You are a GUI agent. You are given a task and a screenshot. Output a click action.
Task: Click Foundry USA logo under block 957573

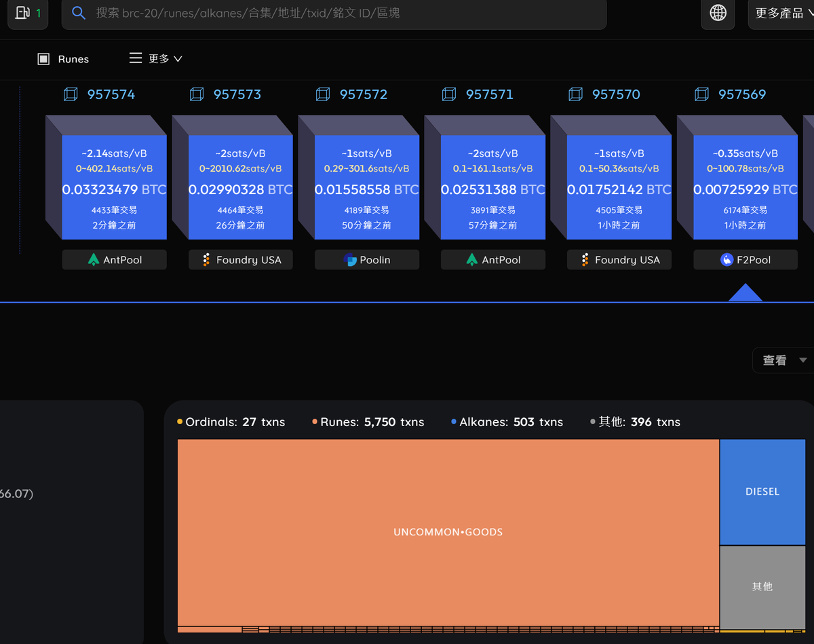coord(206,260)
